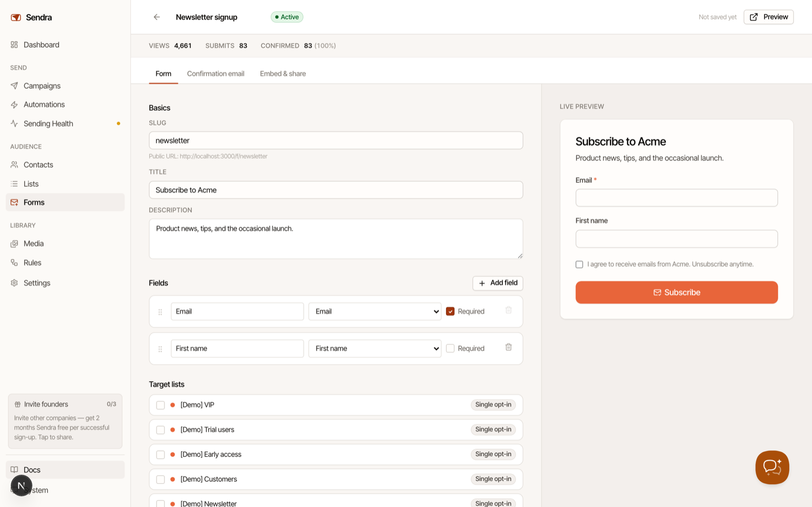This screenshot has height=507, width=812.
Task: Click the Email field label input
Action: 237,312
